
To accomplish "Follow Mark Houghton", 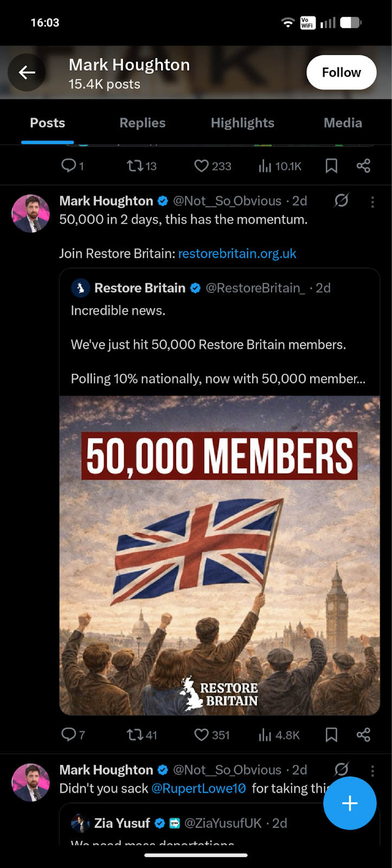I will pos(341,73).
